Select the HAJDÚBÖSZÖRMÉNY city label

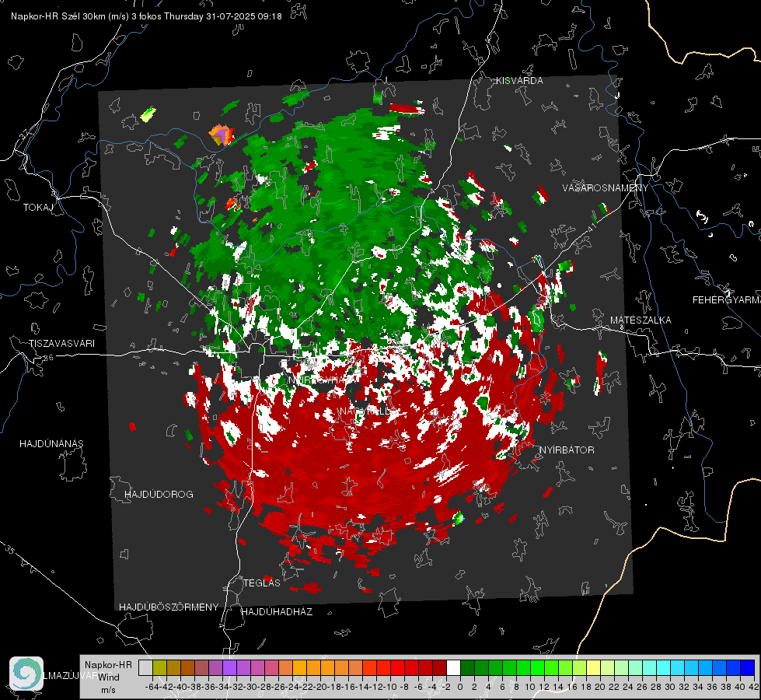169,607
